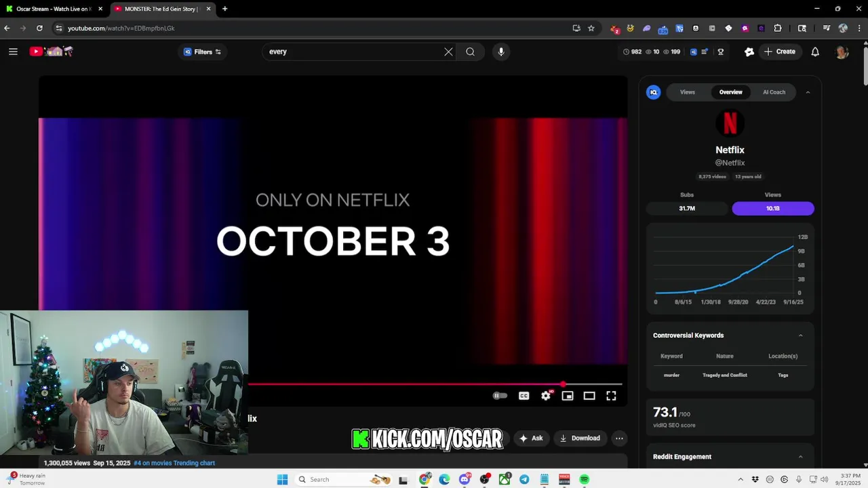Open the vidIQ IQ icon in header
Image resolution: width=868 pixels, height=488 pixels.
click(x=694, y=52)
